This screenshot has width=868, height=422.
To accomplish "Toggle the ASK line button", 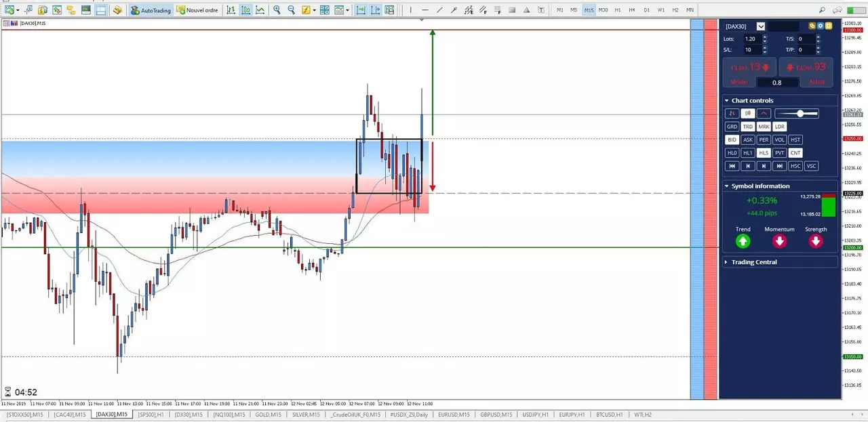I will pos(748,140).
